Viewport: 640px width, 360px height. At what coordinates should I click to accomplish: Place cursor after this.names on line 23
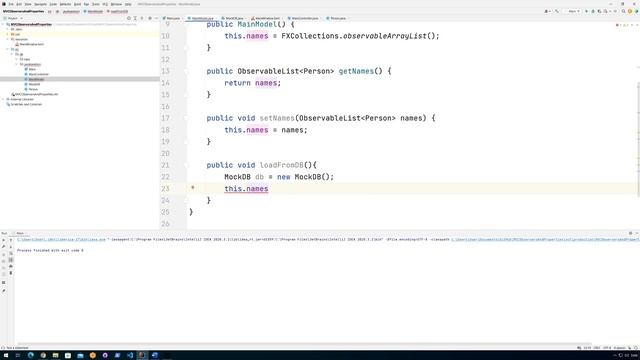[269, 189]
